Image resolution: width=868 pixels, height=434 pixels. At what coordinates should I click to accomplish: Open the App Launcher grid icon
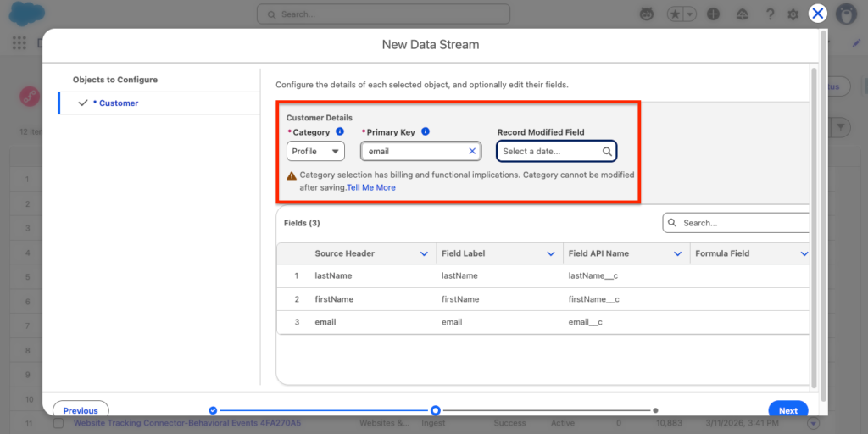click(x=19, y=43)
